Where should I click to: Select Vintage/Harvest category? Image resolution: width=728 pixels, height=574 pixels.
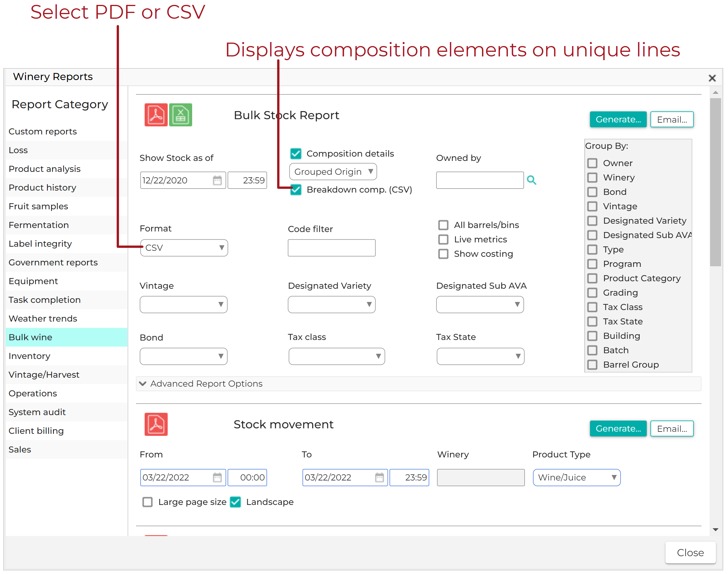tap(67, 375)
